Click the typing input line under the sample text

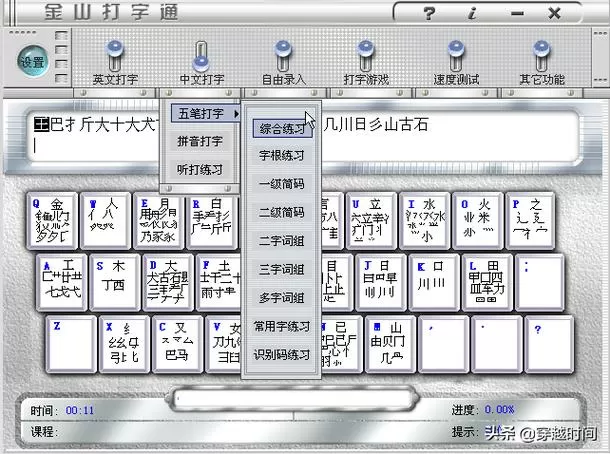click(303, 146)
